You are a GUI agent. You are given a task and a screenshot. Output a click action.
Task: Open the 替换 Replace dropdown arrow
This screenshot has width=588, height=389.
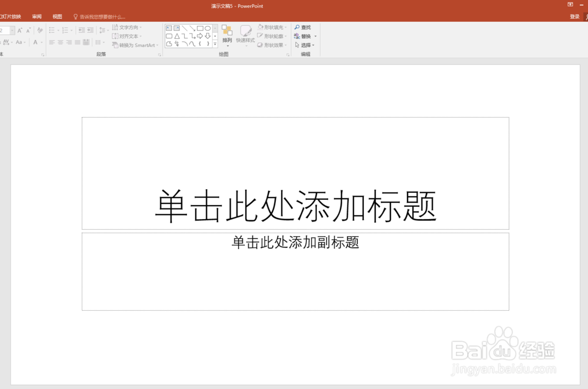315,36
